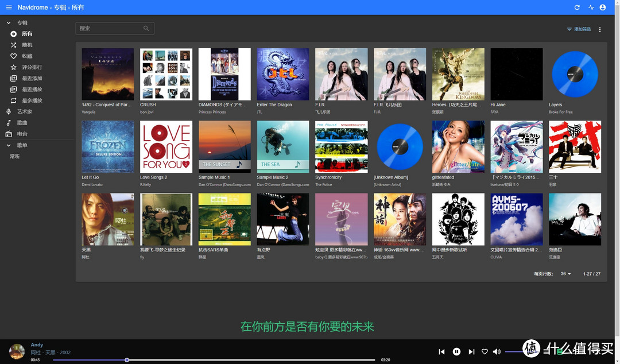Viewport: 620px width, 364px height.
Task: Mute using the player speaker icon
Action: [x=497, y=351]
